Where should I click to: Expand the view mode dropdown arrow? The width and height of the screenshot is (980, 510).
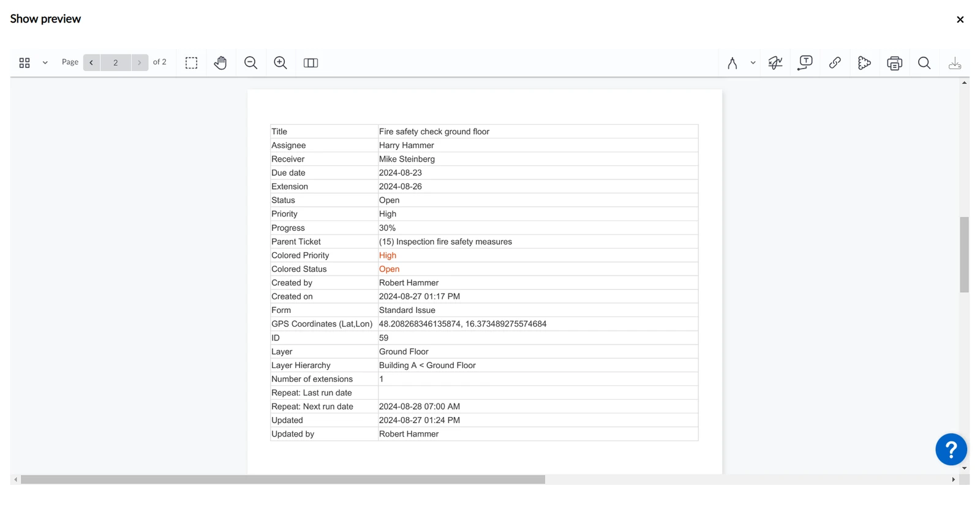pos(45,62)
